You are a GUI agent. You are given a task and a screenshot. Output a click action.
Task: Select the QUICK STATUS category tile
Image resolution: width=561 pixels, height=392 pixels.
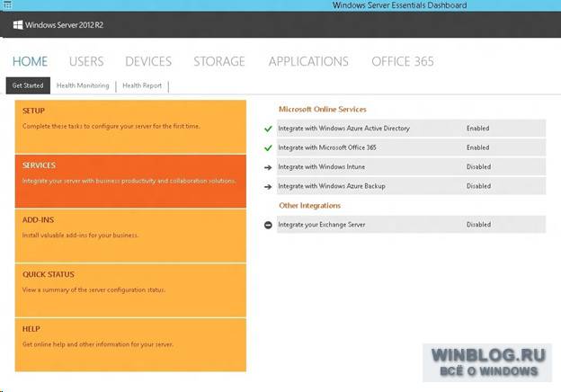130,290
